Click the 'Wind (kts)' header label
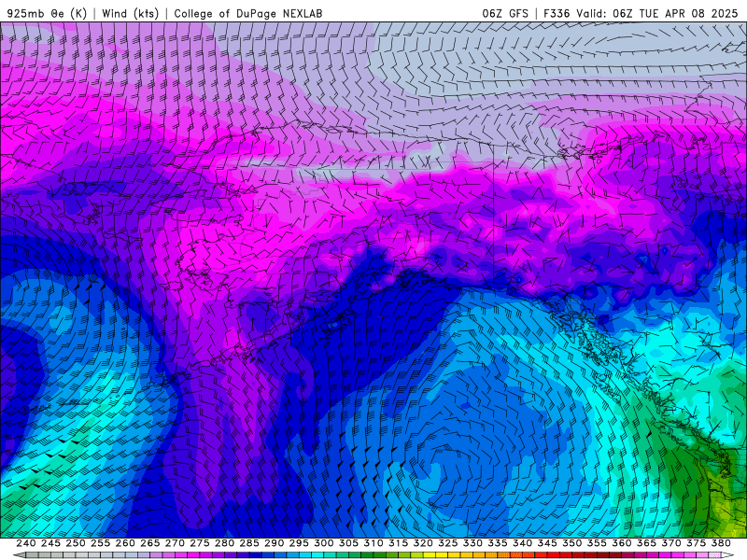This screenshot has width=747, height=560. click(131, 13)
